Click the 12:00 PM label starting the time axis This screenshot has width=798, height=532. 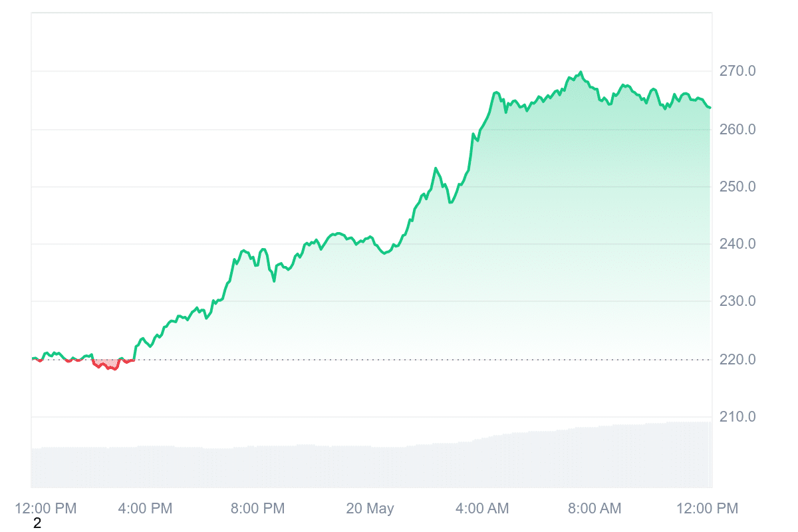(x=46, y=509)
